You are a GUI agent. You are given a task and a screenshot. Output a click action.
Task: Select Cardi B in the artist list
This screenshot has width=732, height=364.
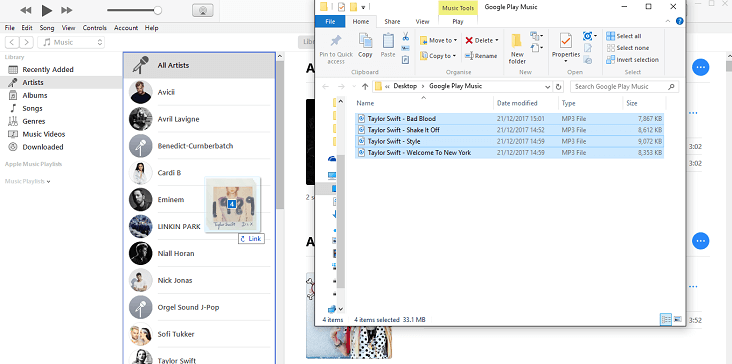click(x=200, y=173)
